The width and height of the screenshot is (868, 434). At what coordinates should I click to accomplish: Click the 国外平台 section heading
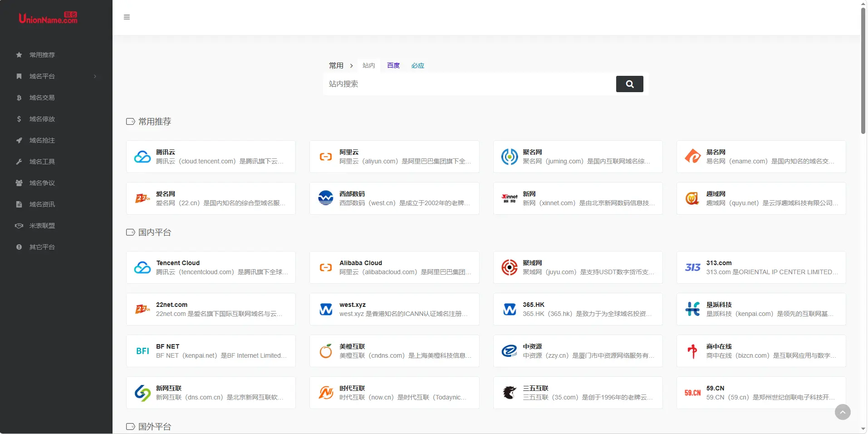tap(155, 427)
